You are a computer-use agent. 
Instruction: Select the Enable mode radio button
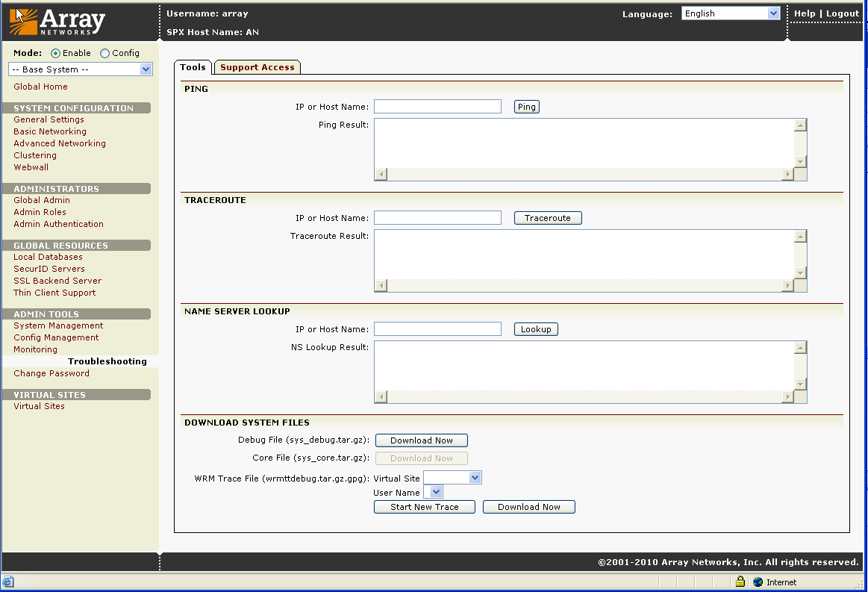pos(55,54)
